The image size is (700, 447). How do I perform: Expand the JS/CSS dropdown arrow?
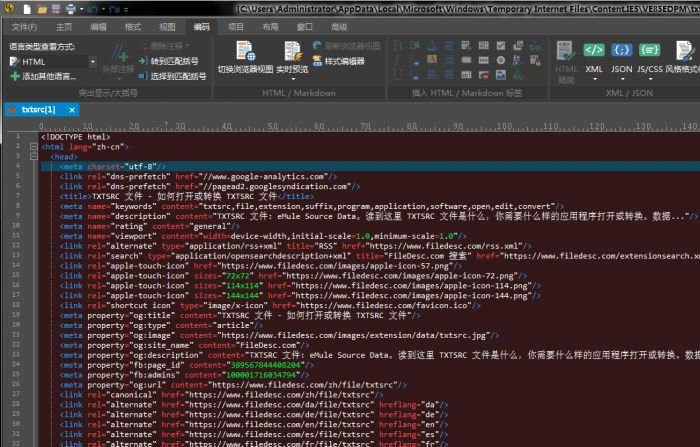[x=650, y=79]
